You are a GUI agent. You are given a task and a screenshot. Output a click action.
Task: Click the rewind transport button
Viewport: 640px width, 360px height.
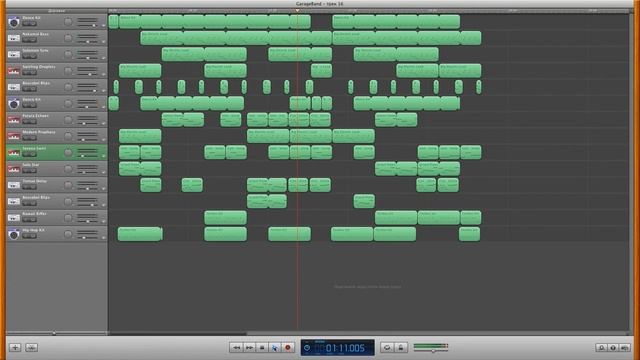pyautogui.click(x=236, y=347)
